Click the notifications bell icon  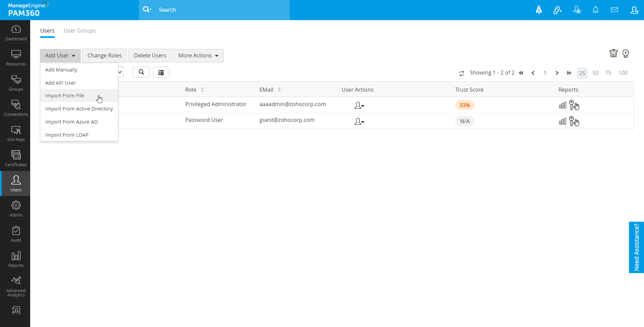tap(595, 10)
